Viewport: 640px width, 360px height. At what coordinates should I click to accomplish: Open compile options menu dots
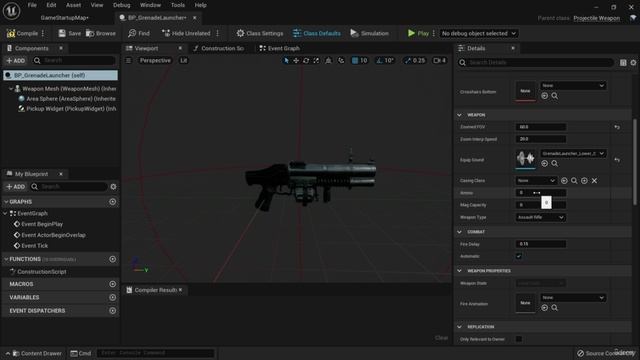click(43, 33)
